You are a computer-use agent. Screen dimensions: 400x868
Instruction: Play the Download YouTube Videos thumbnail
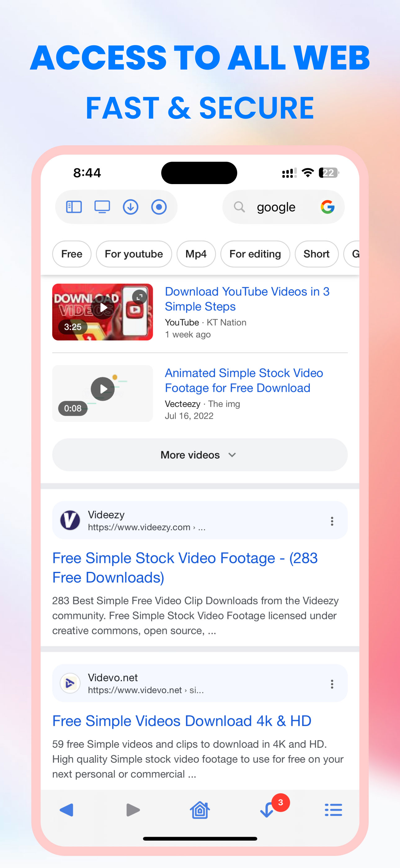[103, 308]
